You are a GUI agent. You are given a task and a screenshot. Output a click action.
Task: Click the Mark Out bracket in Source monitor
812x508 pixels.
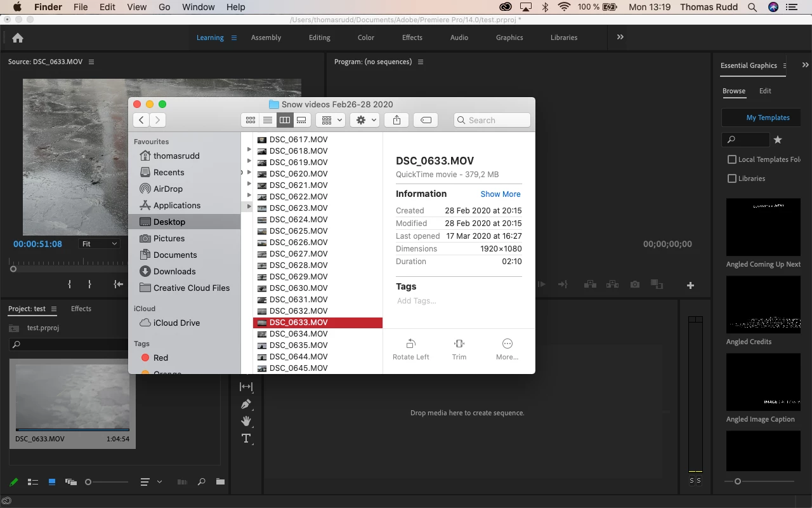tap(89, 284)
